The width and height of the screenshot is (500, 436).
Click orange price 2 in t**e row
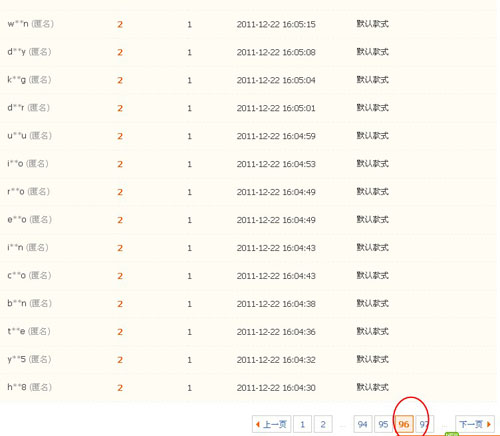coord(120,332)
